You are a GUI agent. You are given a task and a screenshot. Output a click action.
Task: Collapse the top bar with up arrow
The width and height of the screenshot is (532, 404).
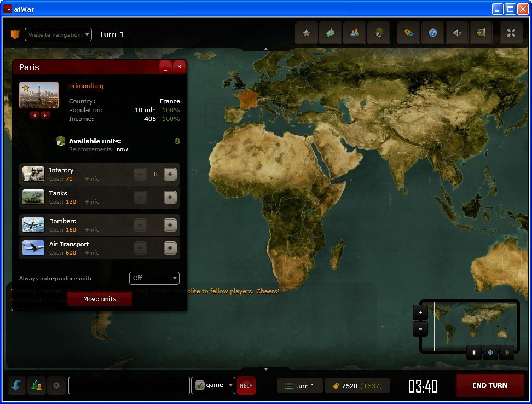[266, 49]
